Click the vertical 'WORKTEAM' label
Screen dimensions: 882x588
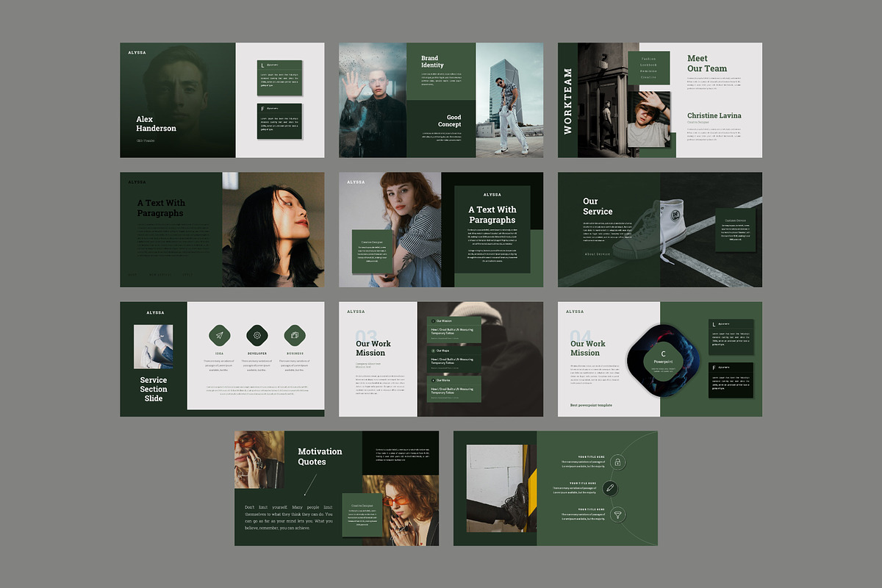[567, 101]
